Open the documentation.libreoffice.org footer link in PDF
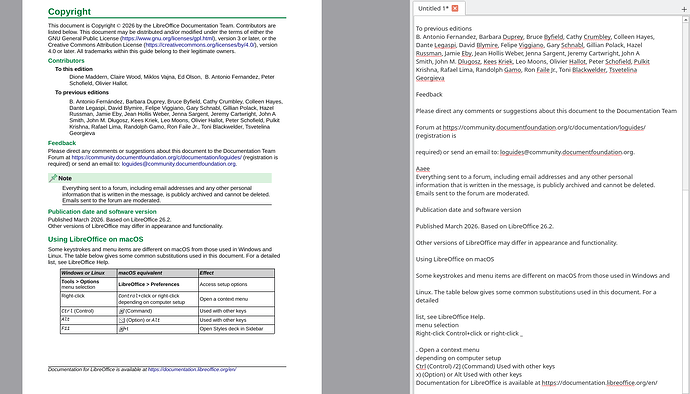The width and height of the screenshot is (690, 394). pos(192,369)
